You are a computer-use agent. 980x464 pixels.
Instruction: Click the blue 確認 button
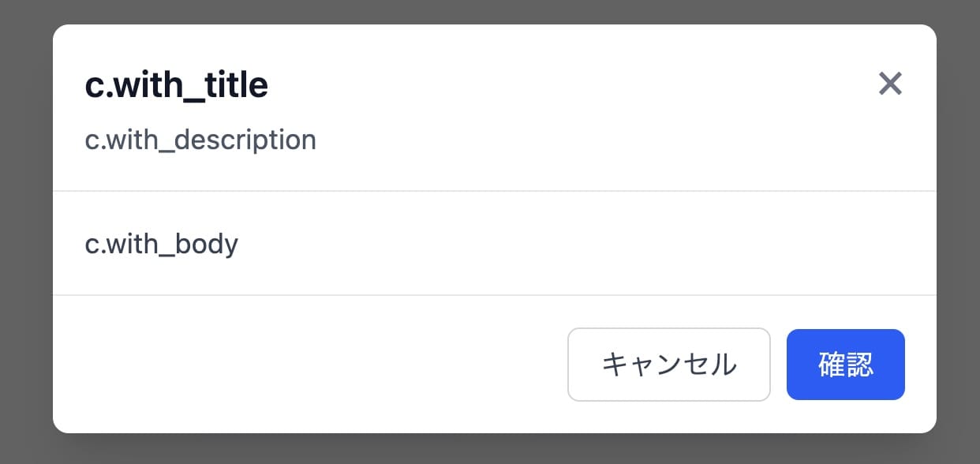pos(845,365)
